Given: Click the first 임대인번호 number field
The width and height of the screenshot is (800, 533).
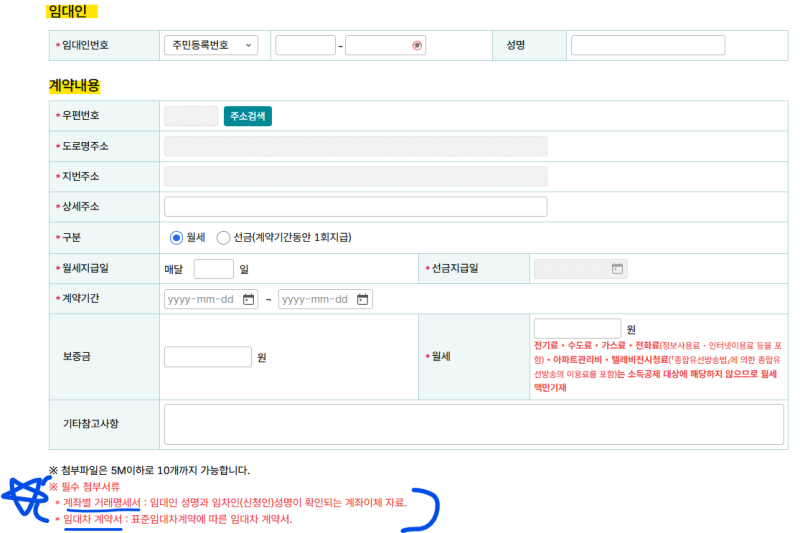Looking at the screenshot, I should point(305,45).
